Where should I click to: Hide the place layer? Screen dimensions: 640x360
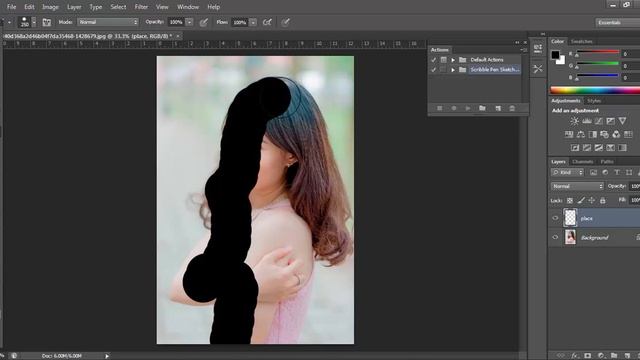(555, 218)
